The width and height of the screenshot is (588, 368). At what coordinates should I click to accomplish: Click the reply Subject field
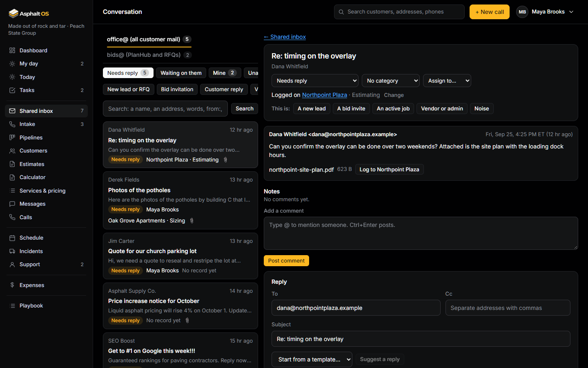click(x=421, y=339)
